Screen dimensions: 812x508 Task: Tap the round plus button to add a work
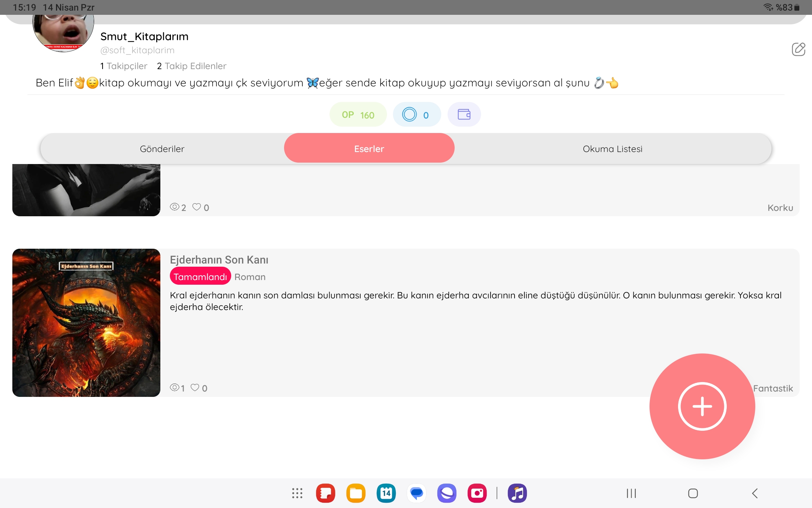pos(702,406)
